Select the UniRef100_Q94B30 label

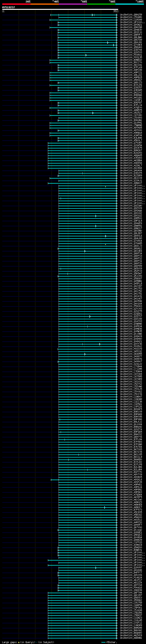pyautogui.click(x=131, y=30)
